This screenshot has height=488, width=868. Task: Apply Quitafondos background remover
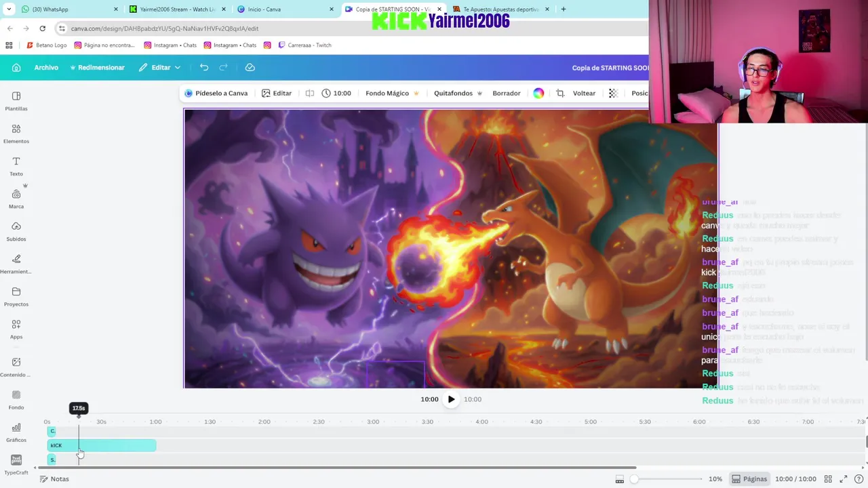tap(458, 94)
